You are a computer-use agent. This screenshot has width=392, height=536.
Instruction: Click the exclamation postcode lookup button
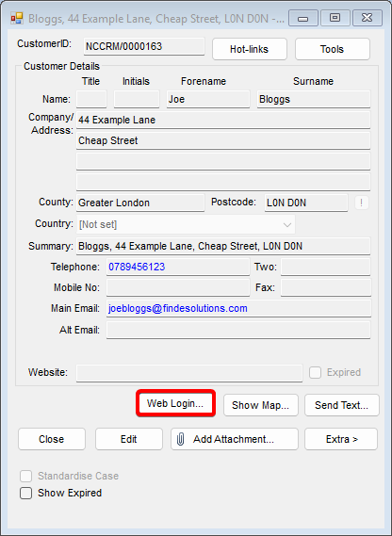click(x=362, y=203)
